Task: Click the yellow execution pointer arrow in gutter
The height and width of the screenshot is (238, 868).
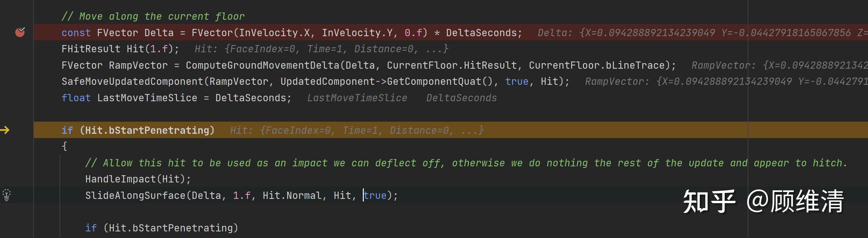Action: [x=5, y=130]
